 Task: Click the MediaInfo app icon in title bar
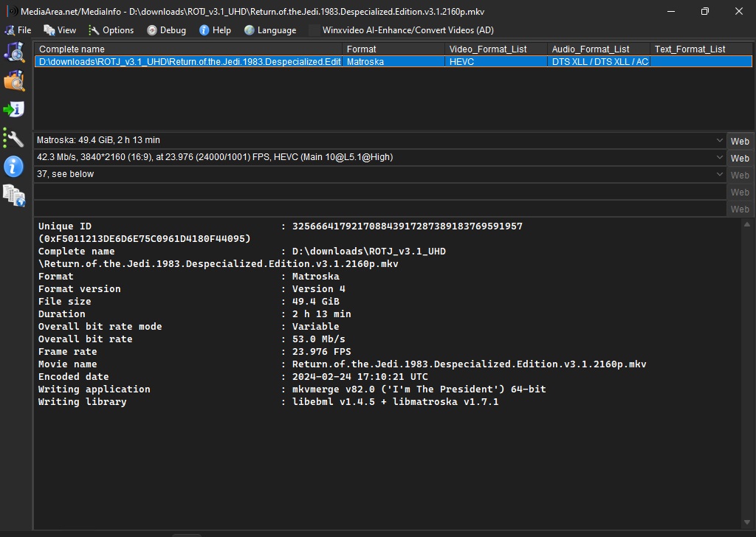click(13, 12)
